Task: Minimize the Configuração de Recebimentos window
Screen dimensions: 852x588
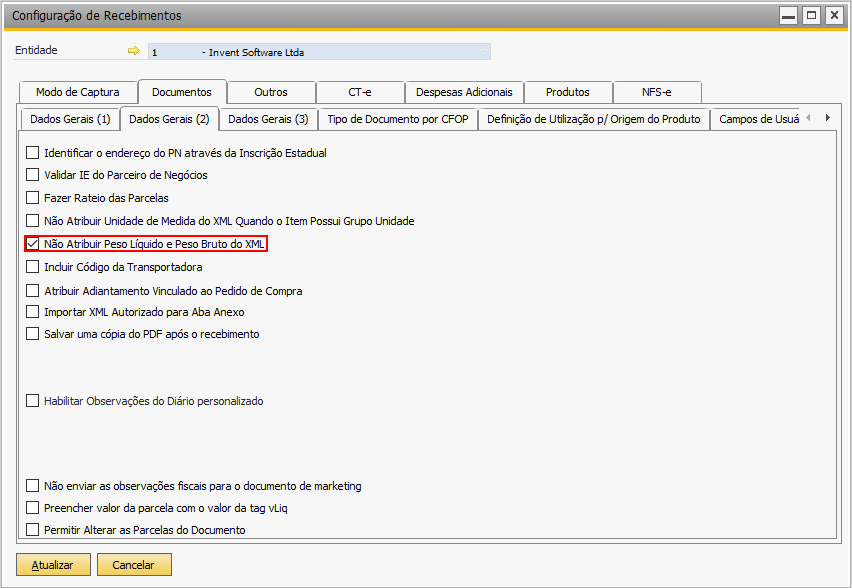Action: coord(788,15)
